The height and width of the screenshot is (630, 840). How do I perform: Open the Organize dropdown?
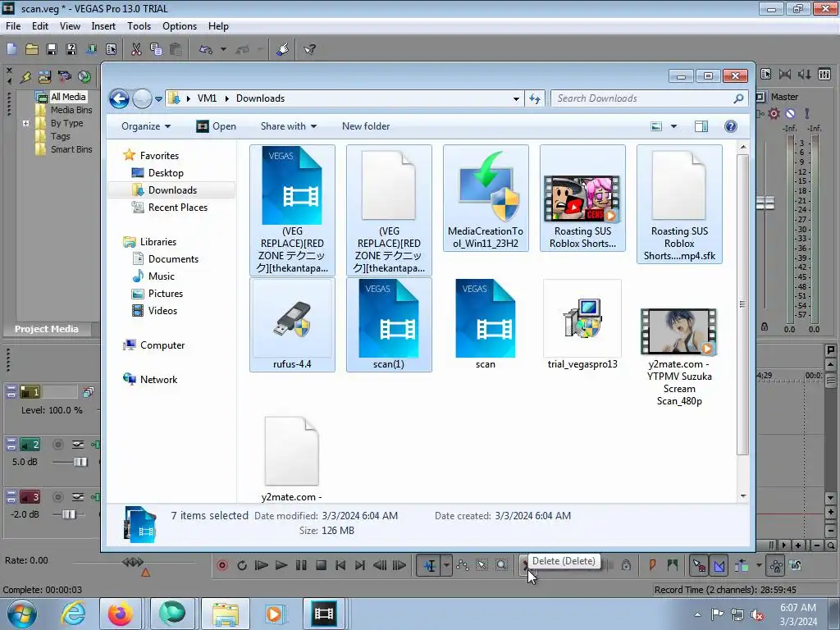(x=146, y=126)
